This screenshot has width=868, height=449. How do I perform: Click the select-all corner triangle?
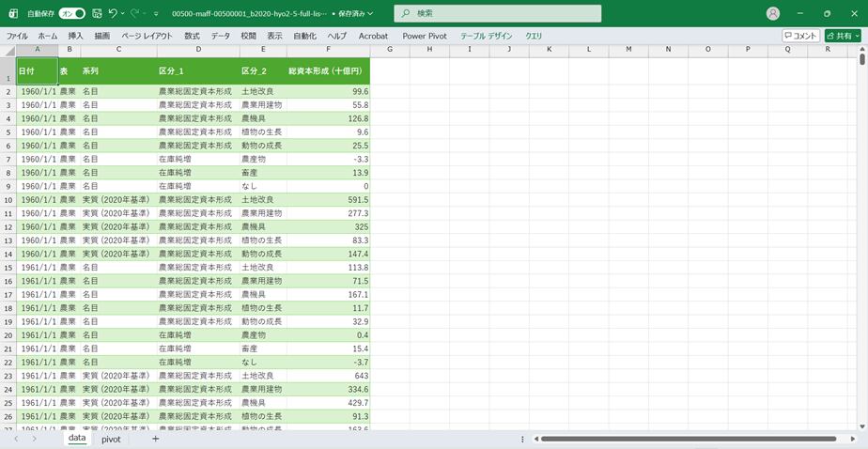click(8, 49)
